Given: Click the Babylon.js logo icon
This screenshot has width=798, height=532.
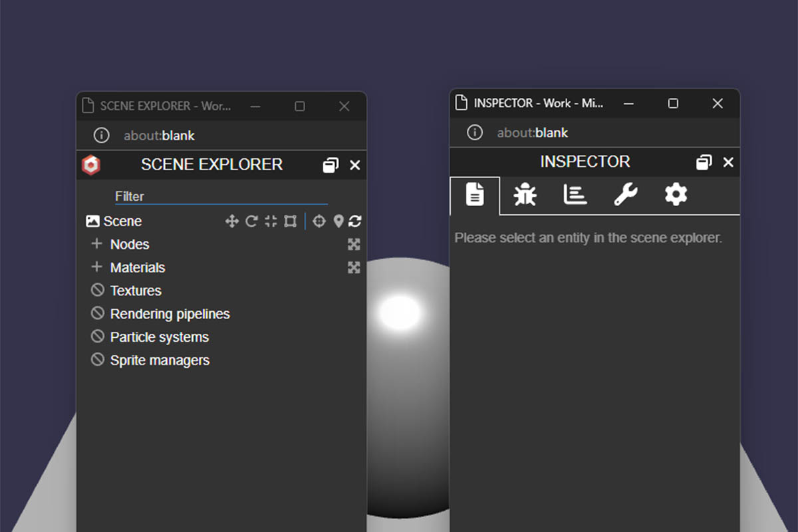Looking at the screenshot, I should click(91, 165).
